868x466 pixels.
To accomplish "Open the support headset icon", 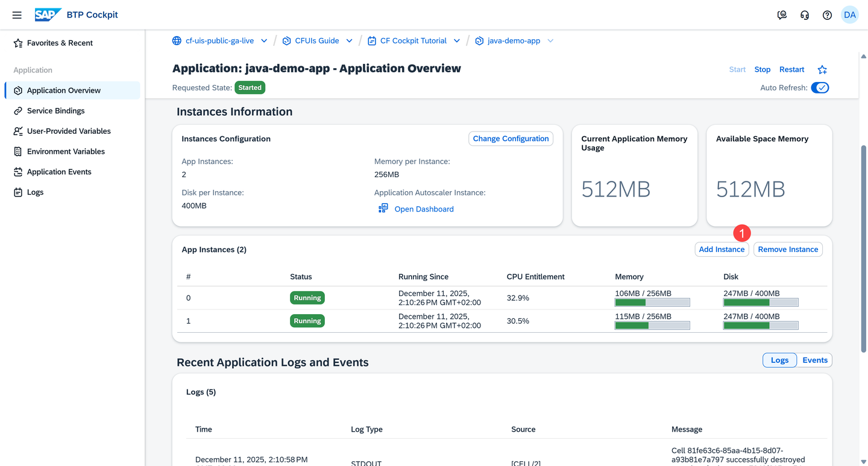I will (805, 15).
